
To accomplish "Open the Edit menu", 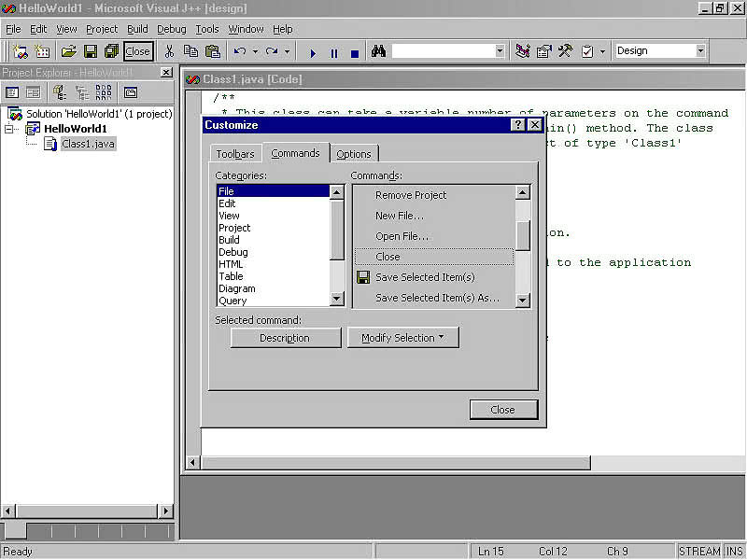I will (38, 29).
